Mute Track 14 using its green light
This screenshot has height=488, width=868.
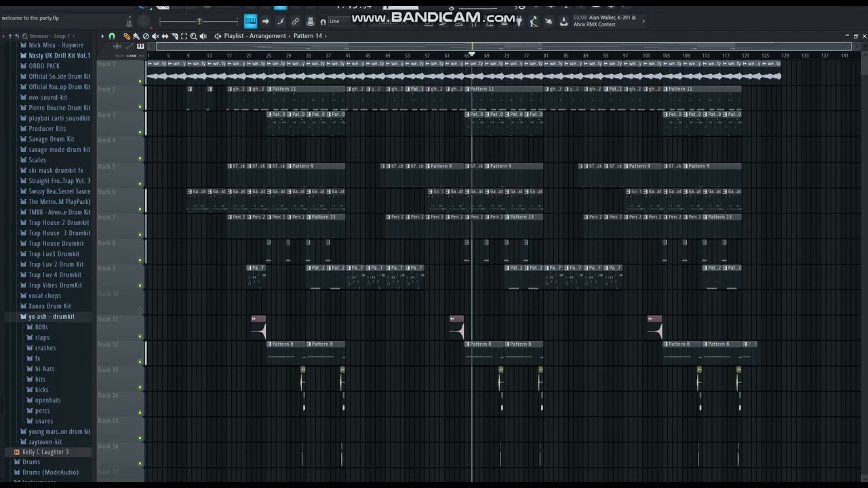[x=140, y=413]
